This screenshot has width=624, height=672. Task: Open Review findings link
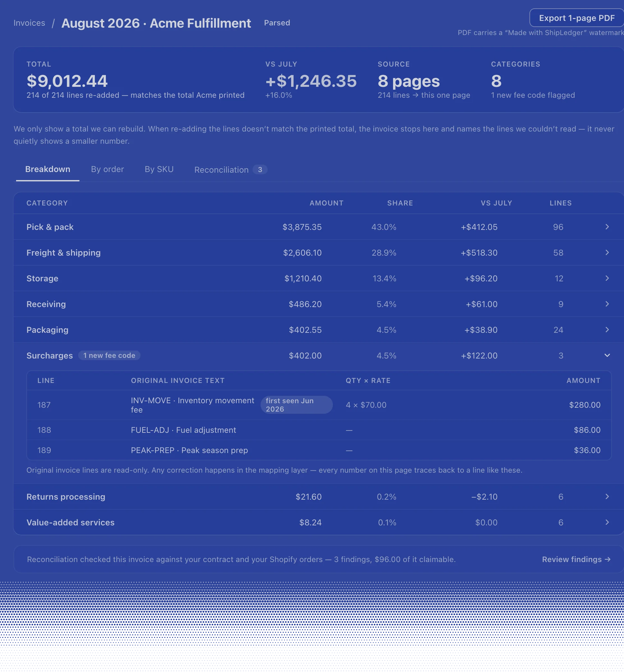tap(576, 559)
